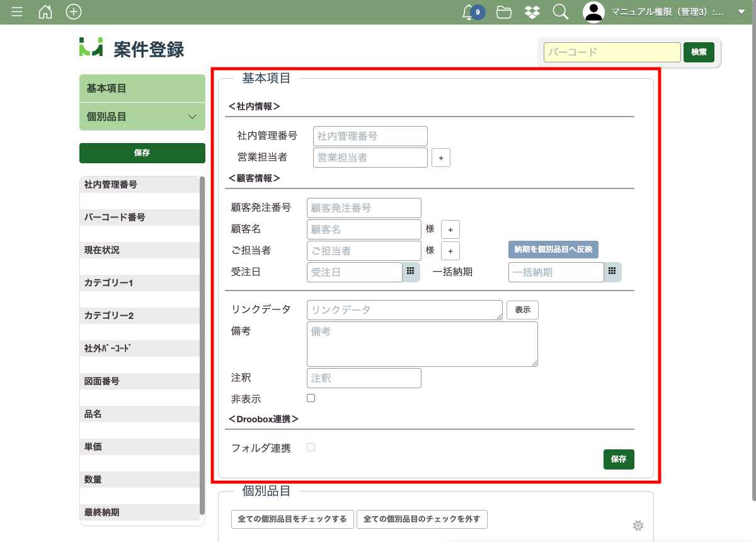Screen dimensions: 756x542
Task: Click 納期を個別品目へ反映 button
Action: coord(553,250)
